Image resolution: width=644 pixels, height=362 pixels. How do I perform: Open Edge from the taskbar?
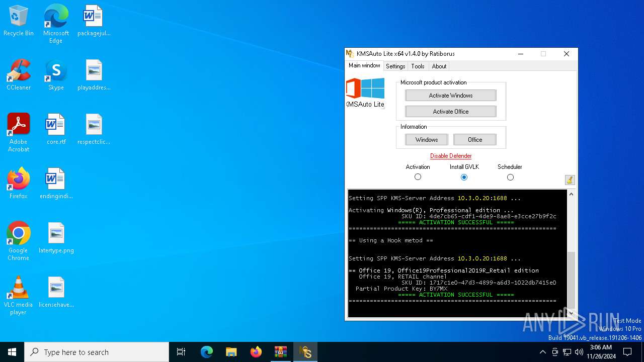click(207, 352)
